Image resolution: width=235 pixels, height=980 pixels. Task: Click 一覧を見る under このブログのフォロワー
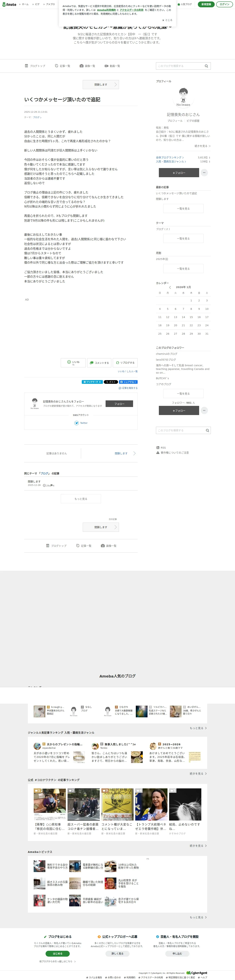pos(183,394)
